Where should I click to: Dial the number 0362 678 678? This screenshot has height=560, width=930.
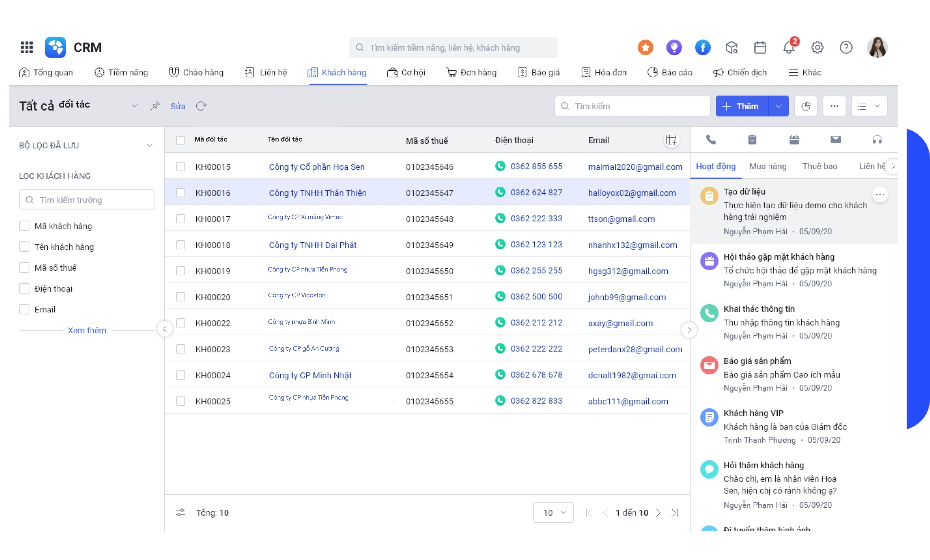(536, 374)
